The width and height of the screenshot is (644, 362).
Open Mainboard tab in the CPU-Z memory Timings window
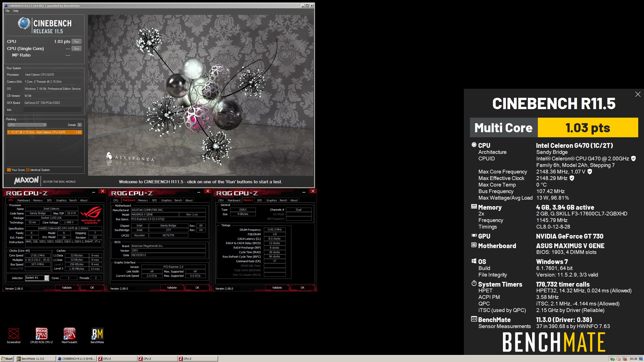[234, 200]
